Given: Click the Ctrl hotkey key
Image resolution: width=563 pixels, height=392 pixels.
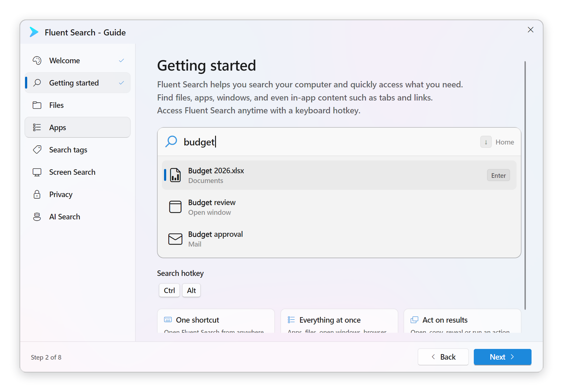Looking at the screenshot, I should coord(169,290).
